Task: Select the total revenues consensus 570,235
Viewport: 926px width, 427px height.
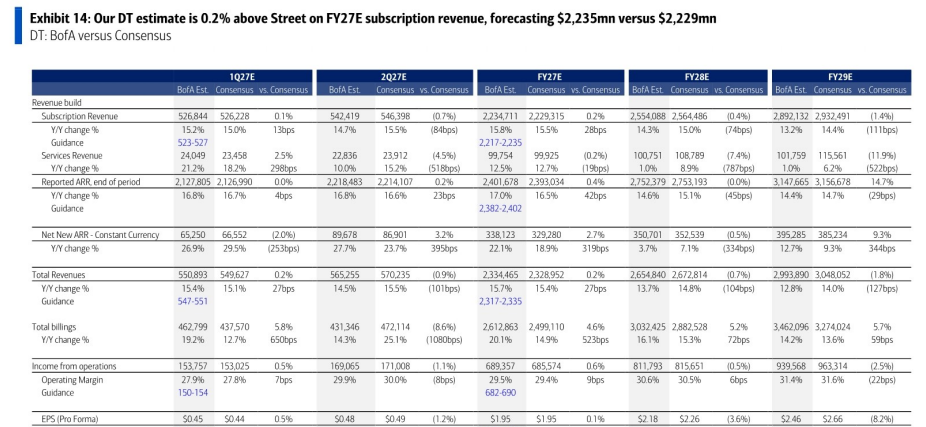Action: tap(394, 275)
